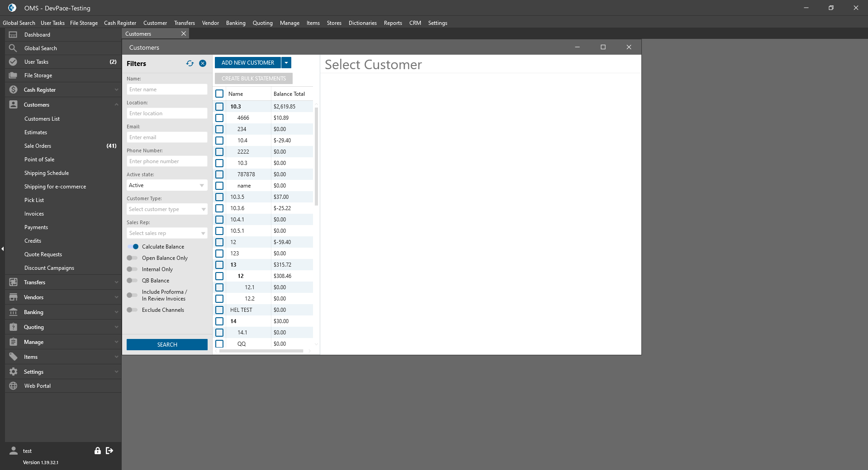
Task: Click the refresh filters icon
Action: click(x=190, y=64)
